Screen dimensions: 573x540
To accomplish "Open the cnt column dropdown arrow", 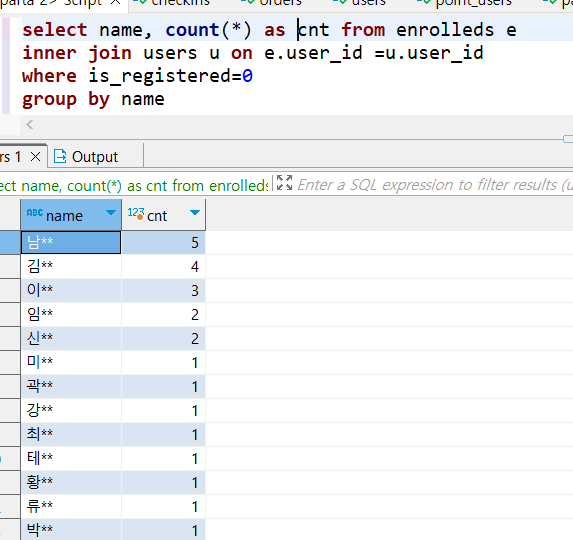I will tap(195, 212).
